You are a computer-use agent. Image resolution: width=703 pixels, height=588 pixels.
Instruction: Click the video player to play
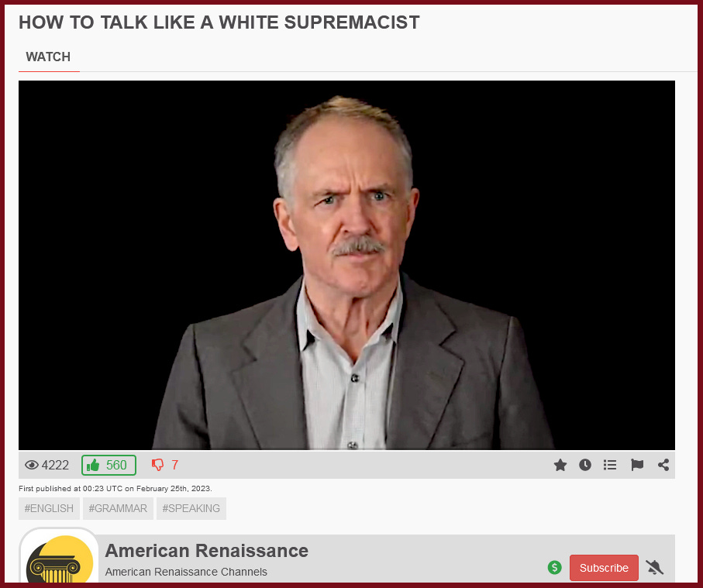[346, 265]
